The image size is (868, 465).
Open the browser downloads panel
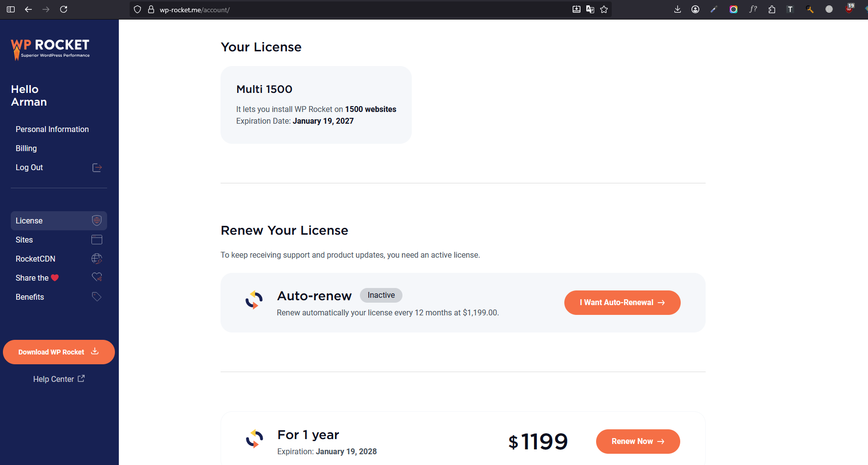[x=677, y=9]
